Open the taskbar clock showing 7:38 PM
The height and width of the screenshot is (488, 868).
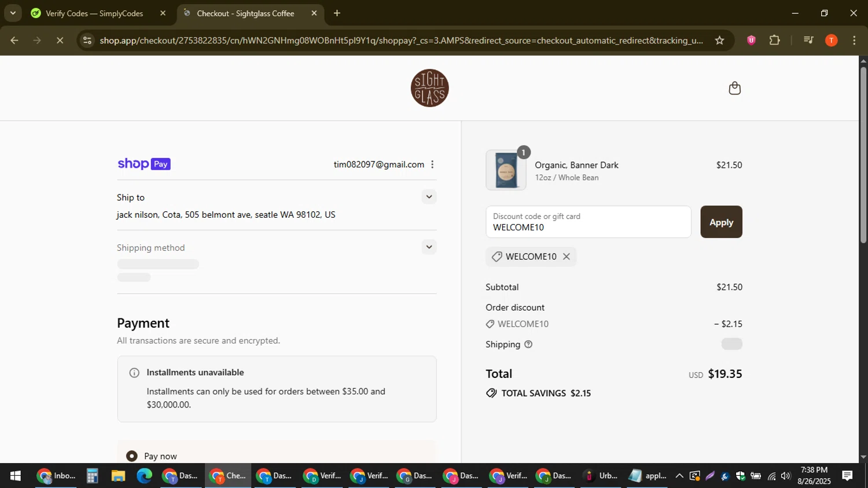(x=814, y=475)
